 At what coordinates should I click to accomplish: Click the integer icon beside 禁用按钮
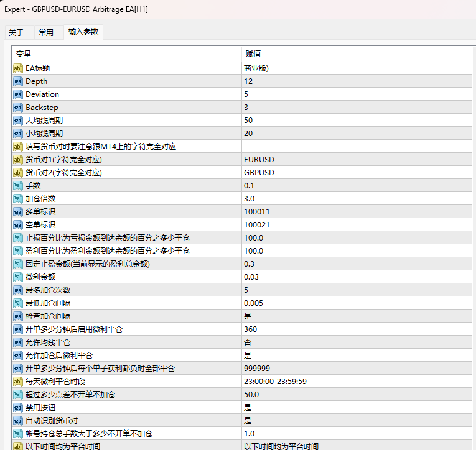tap(18, 407)
